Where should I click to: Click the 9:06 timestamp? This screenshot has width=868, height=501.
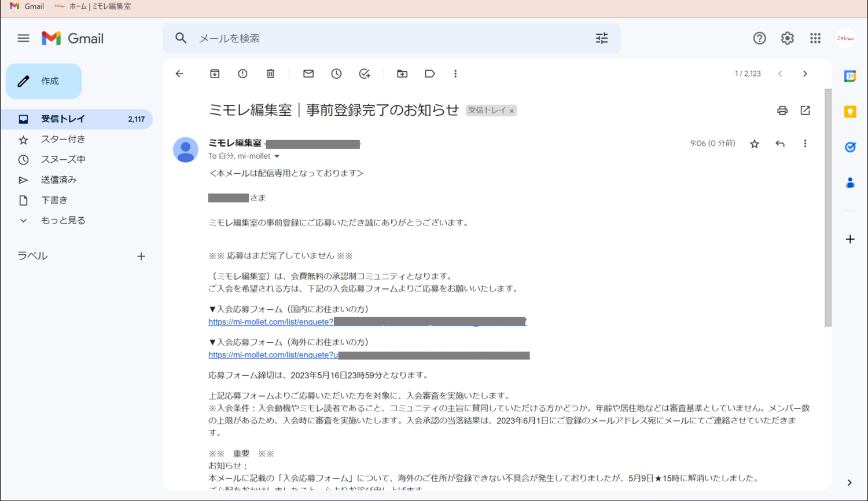pos(712,143)
